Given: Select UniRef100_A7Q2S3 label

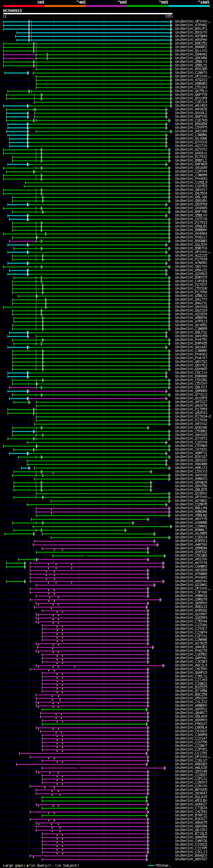Looking at the screenshot, I should coord(191,80).
